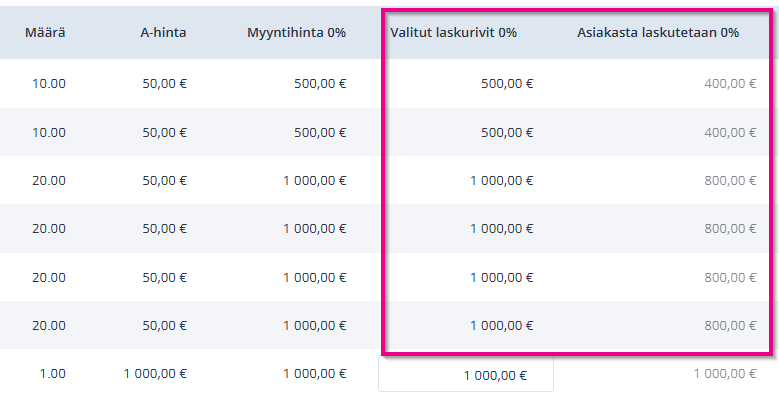This screenshot has width=779, height=408.
Task: Select the last row's Myyntihinta 1 000,00 € cell
Action: (x=314, y=374)
